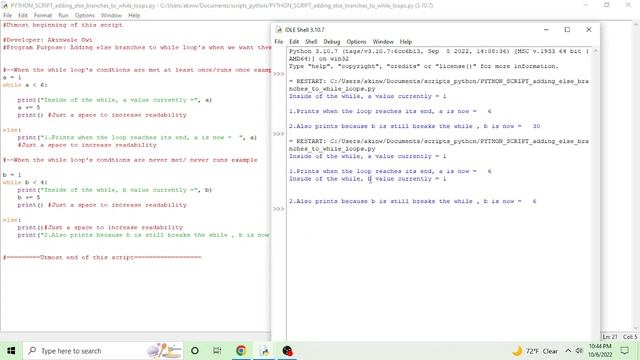Viewport: 640px width, 360px height.
Task: Open the Run menu in the editor window
Action: click(63, 15)
